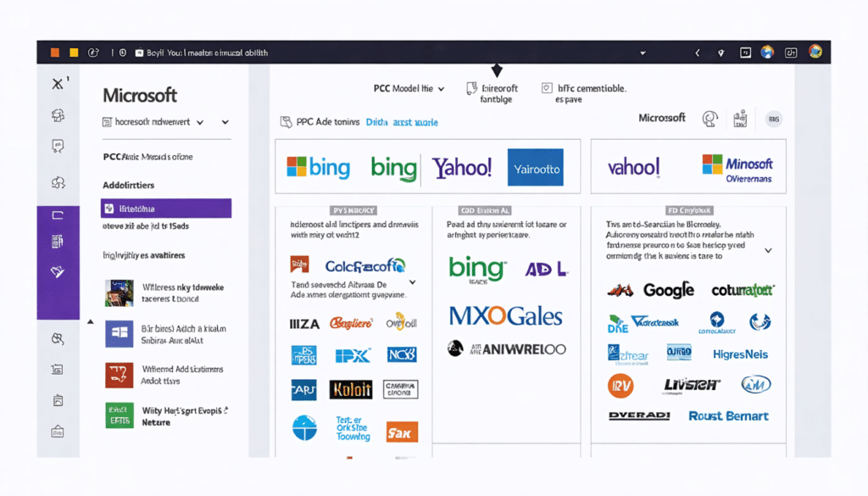Open the user profile avatar at top right
This screenshot has width=868, height=496.
pyautogui.click(x=815, y=52)
